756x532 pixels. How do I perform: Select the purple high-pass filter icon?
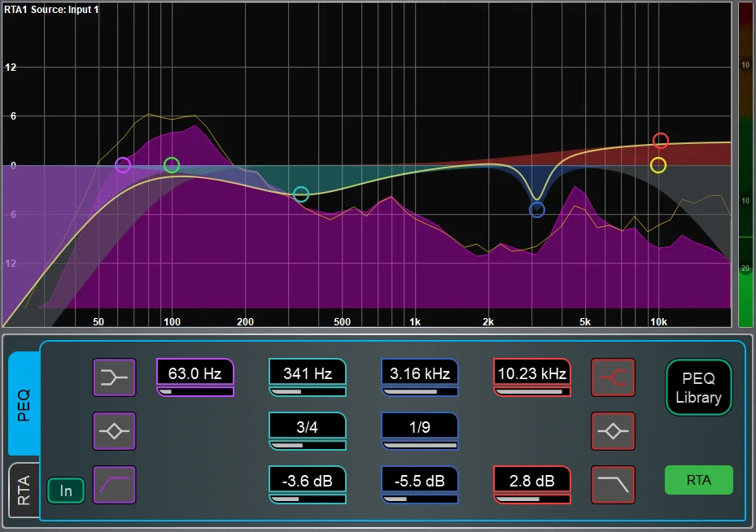(114, 485)
